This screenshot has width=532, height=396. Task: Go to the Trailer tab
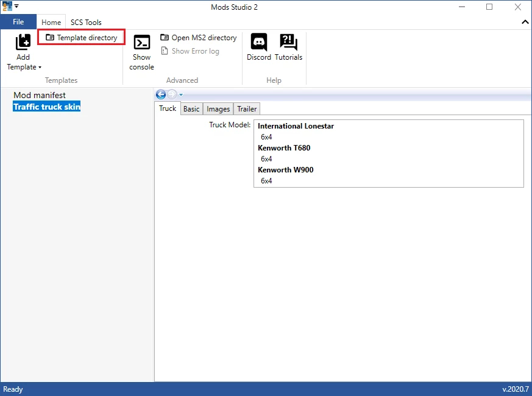[x=247, y=108]
